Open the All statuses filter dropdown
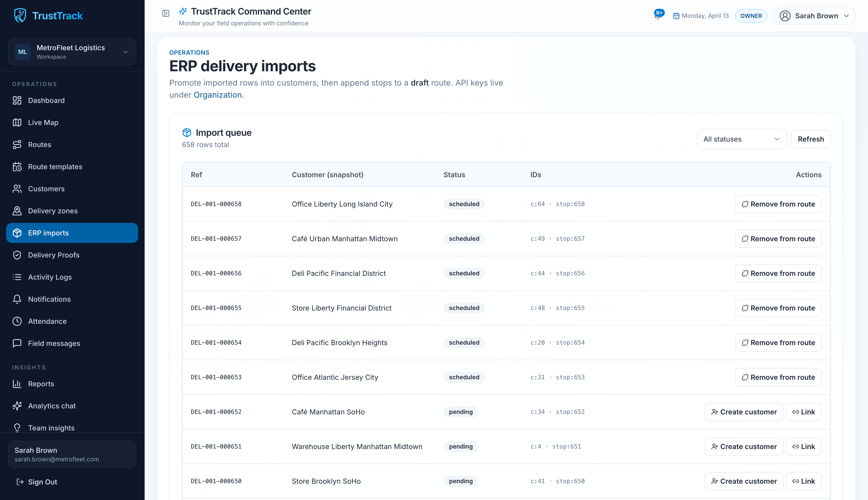Screen dimensions: 868x500 (x=742, y=139)
